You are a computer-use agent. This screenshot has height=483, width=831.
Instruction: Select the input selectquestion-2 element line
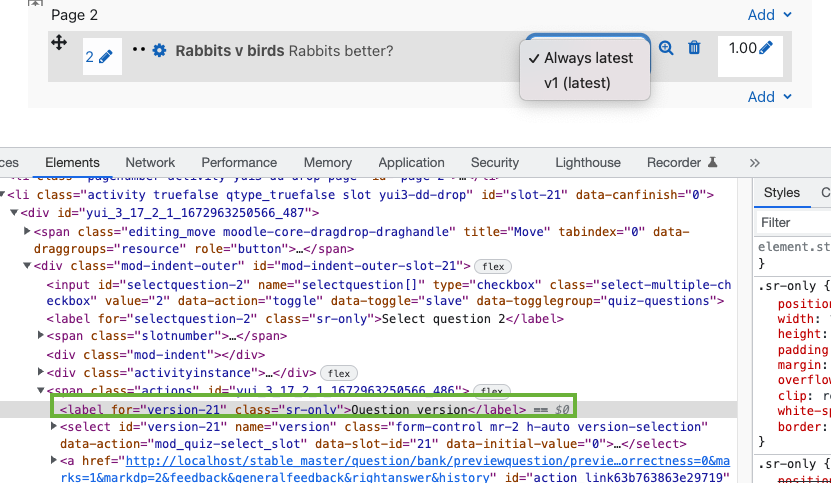(388, 293)
